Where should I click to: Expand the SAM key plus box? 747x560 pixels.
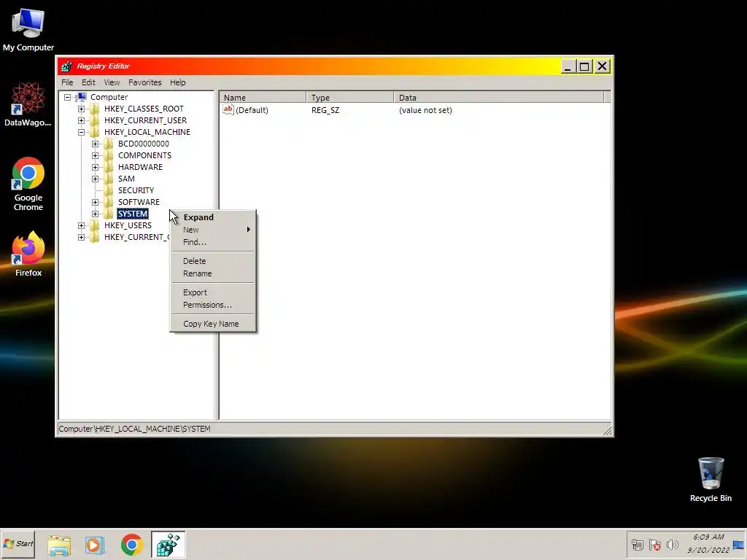[x=96, y=179]
